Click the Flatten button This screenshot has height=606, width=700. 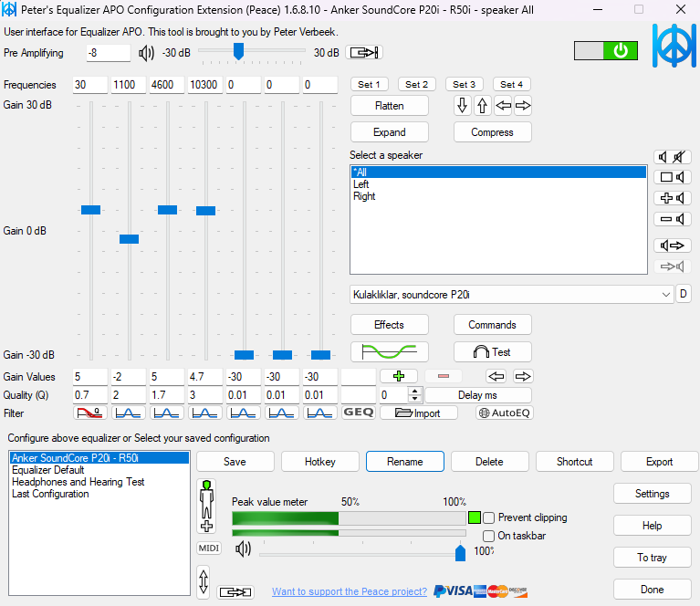[390, 106]
